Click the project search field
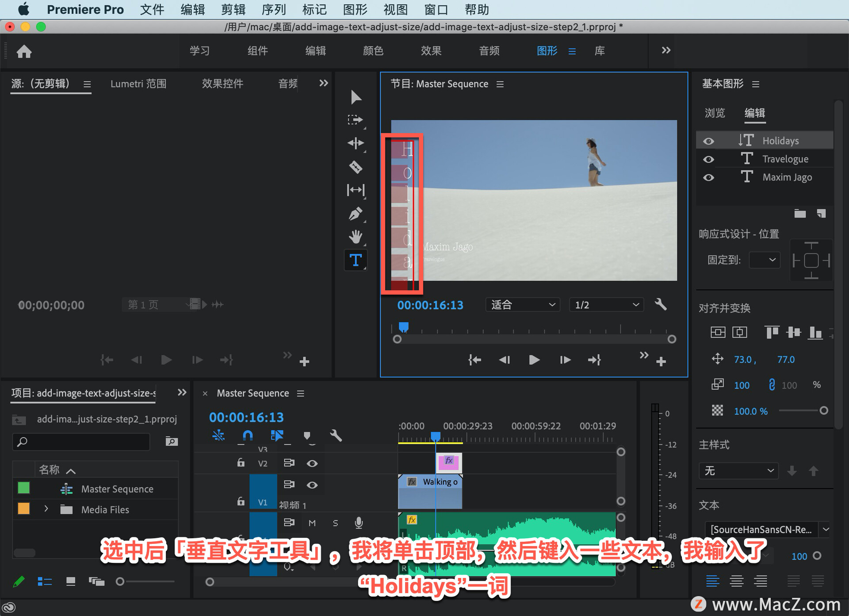 click(81, 441)
